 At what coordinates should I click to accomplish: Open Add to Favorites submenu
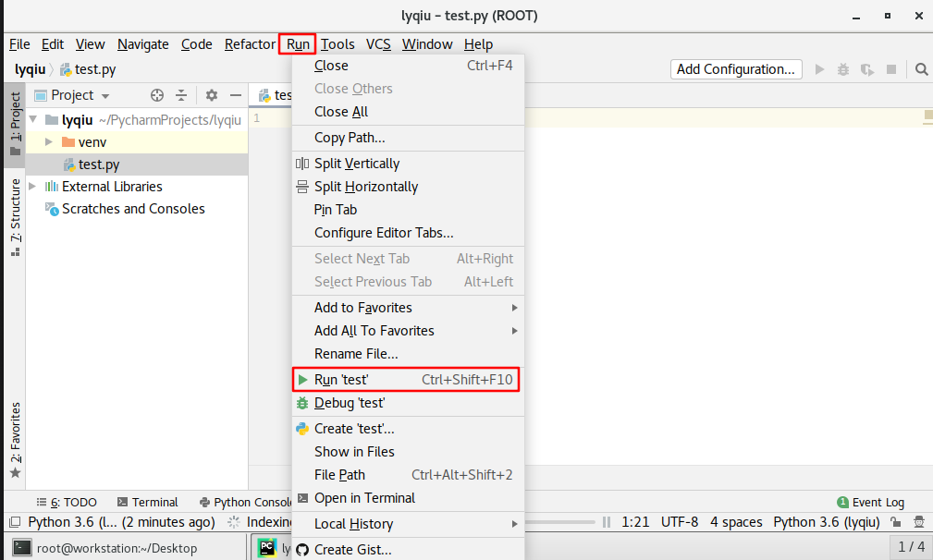[x=408, y=308]
